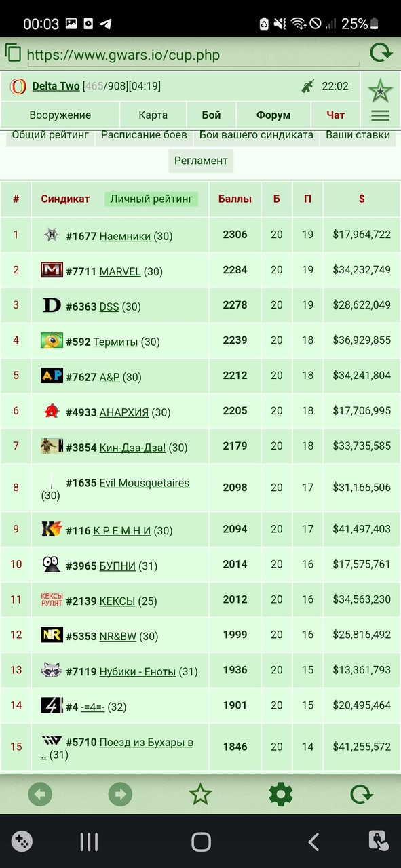Toggle the Личный рейтинг view

[151, 199]
